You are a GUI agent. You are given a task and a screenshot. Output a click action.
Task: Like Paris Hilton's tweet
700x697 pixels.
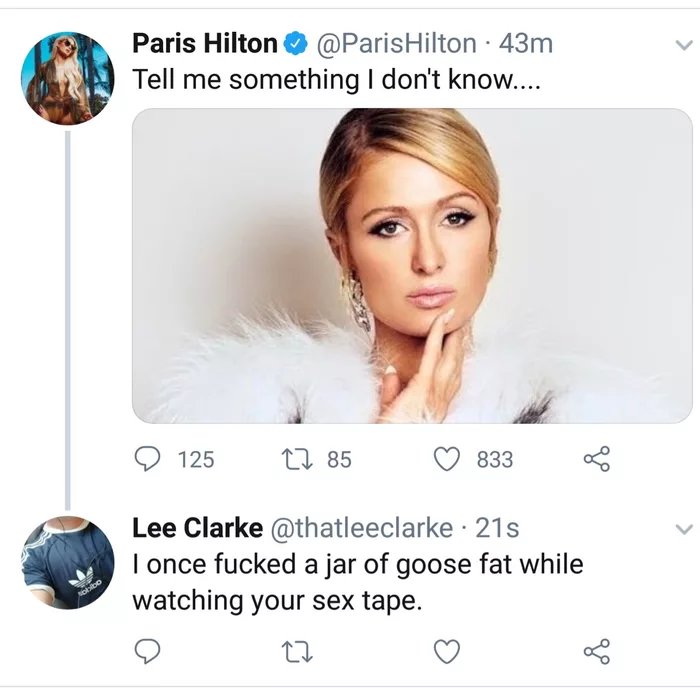click(x=447, y=459)
